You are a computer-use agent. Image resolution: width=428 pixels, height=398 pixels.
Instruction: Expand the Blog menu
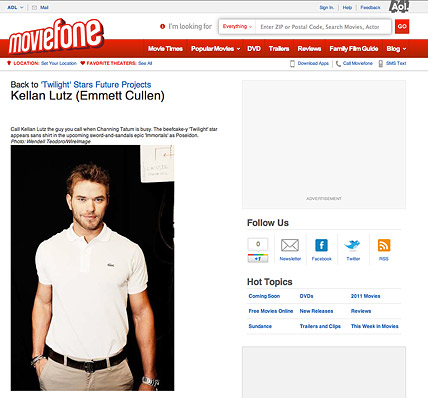tap(396, 49)
